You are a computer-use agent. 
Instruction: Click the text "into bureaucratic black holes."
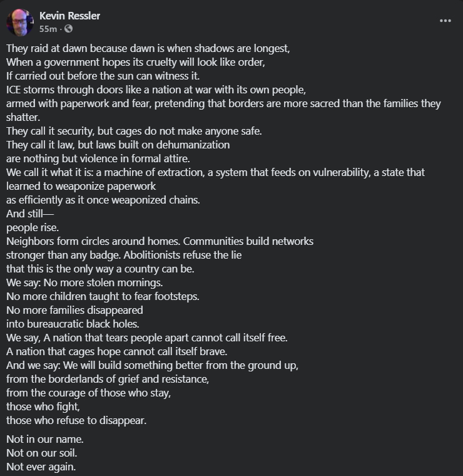(73, 324)
